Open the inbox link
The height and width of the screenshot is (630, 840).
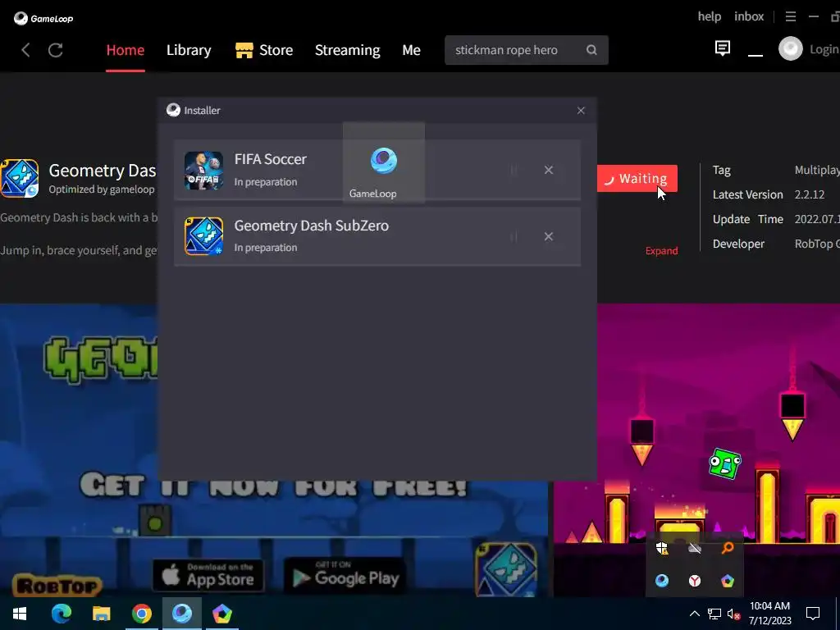749,16
